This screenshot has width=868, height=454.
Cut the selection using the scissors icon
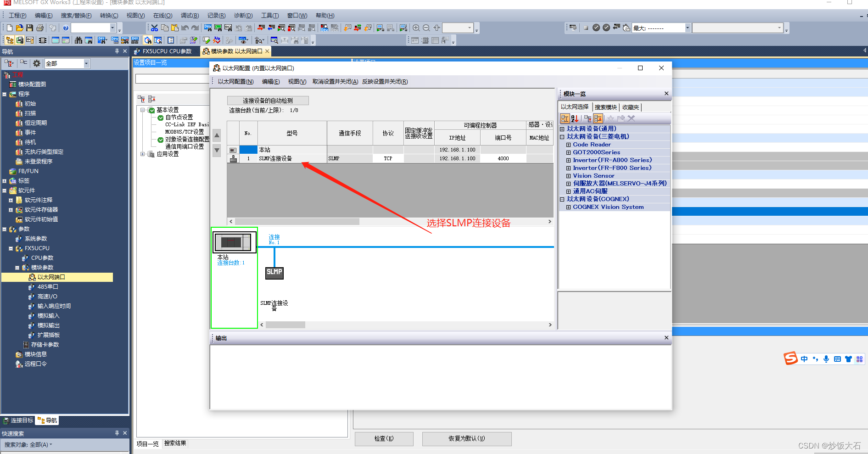click(154, 28)
